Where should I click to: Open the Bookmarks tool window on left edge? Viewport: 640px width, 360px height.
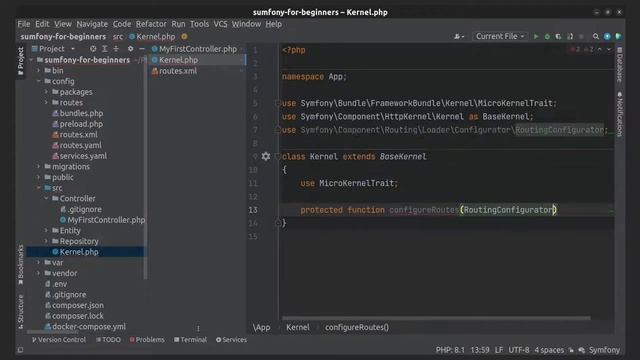point(20,265)
